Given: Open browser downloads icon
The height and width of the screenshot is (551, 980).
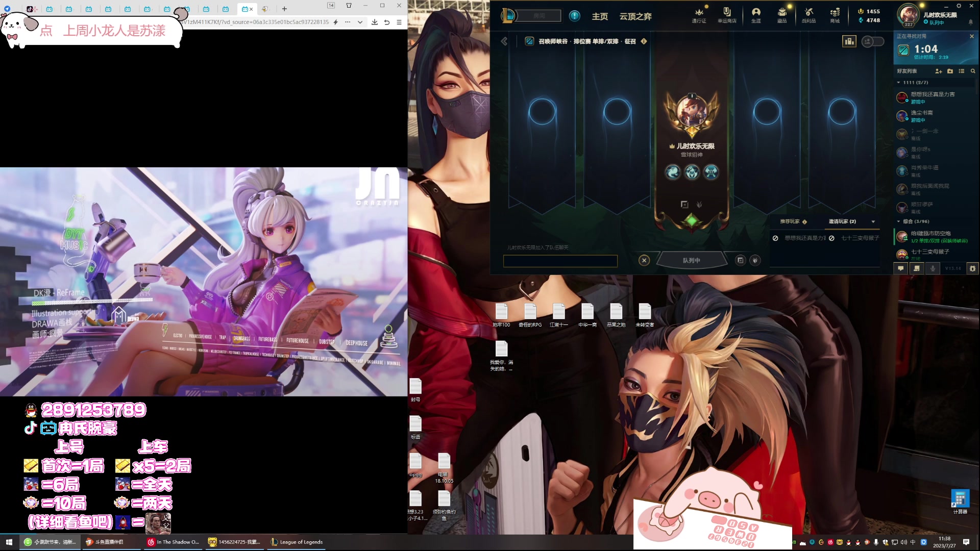Looking at the screenshot, I should click(375, 22).
